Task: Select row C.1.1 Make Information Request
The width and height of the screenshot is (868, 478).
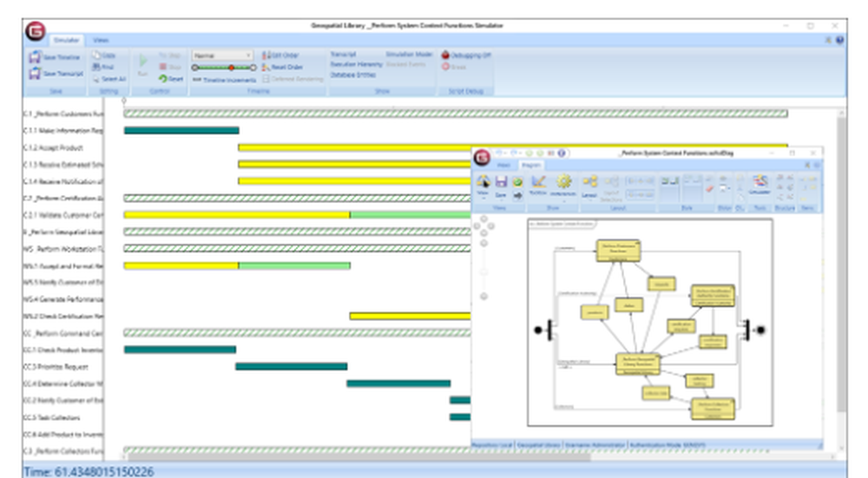Action: (62, 131)
